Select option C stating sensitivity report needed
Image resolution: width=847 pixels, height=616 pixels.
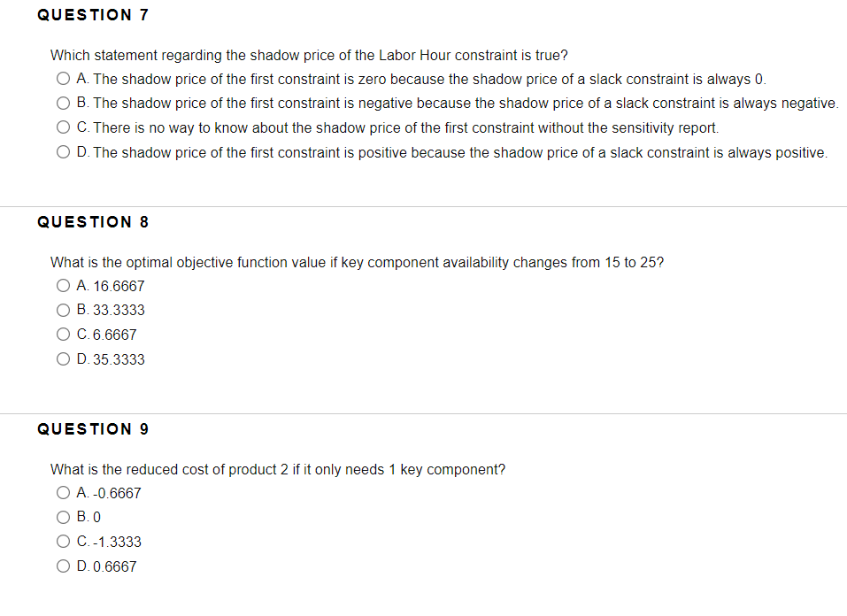click(63, 127)
